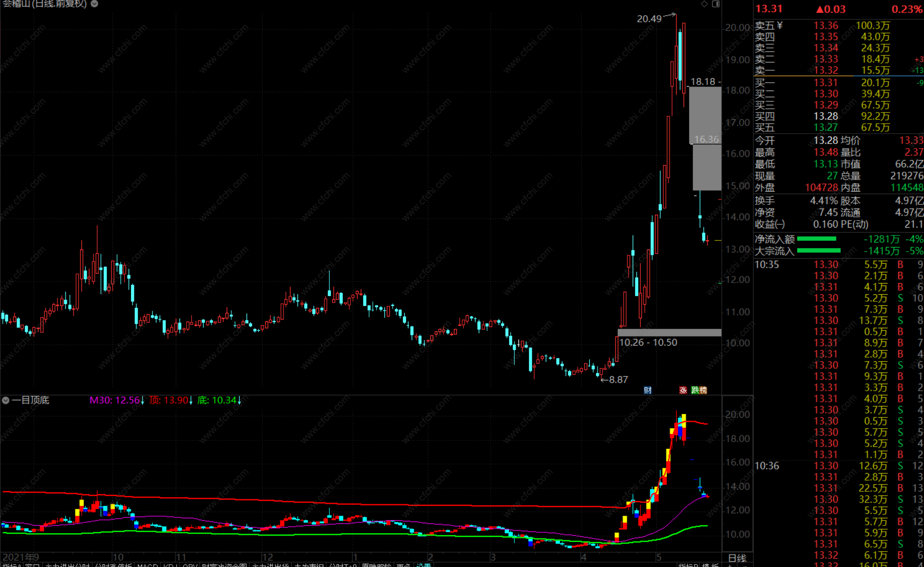The height and width of the screenshot is (567, 924).
Task: Select the 卖一 price 13.32
Action: 826,70
